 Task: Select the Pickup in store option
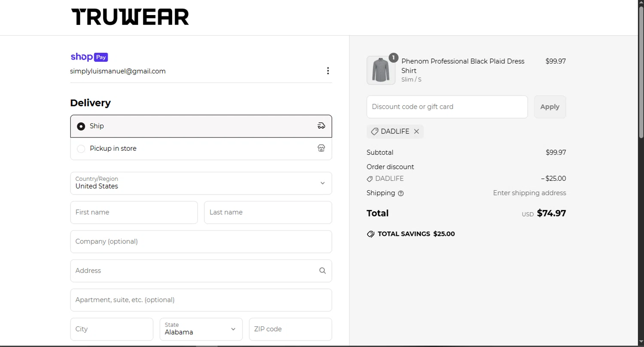201,149
